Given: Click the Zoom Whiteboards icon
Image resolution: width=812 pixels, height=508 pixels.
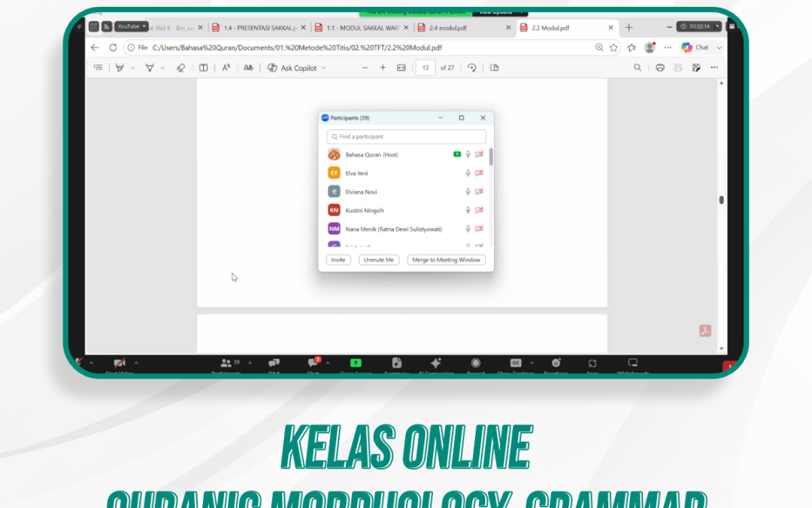Looking at the screenshot, I should [x=633, y=364].
